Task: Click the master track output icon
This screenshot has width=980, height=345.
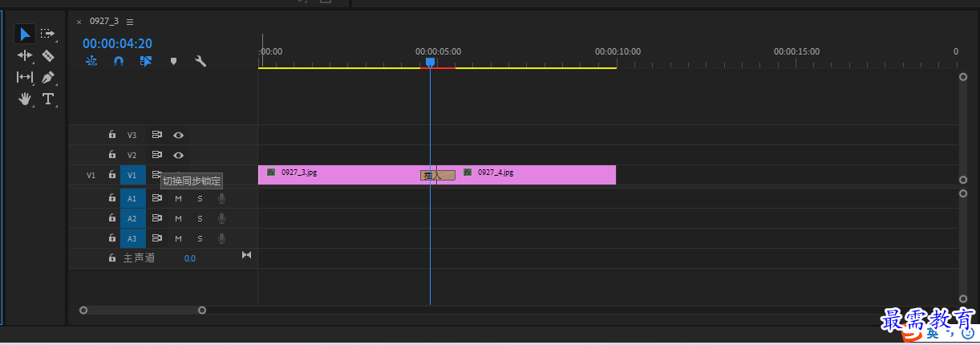Action: coord(246,255)
